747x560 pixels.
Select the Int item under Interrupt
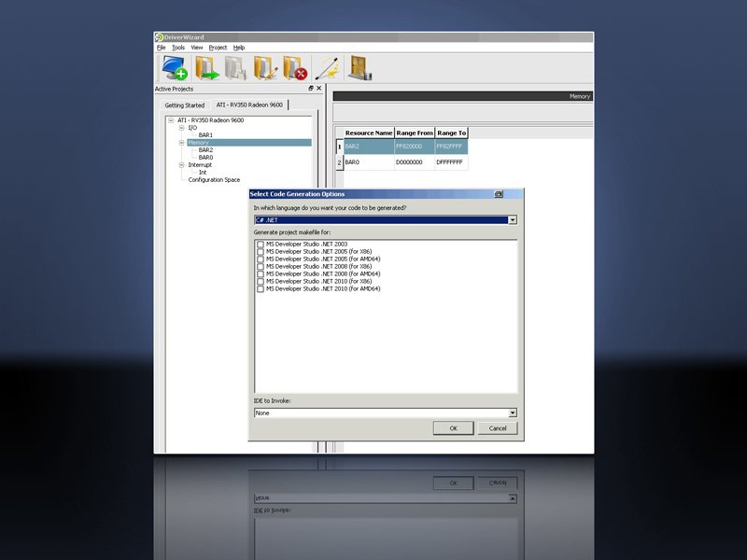[203, 173]
